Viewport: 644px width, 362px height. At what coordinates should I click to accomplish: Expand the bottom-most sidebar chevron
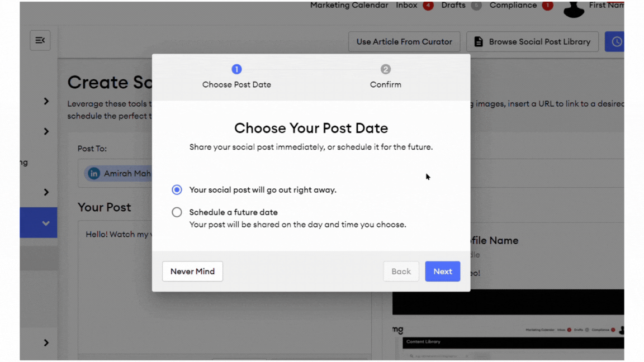[46, 342]
